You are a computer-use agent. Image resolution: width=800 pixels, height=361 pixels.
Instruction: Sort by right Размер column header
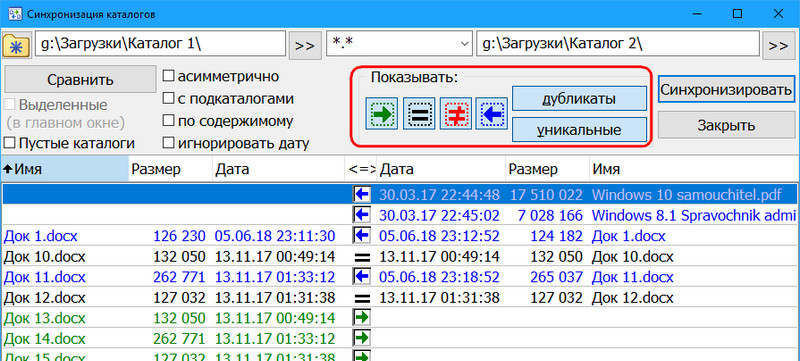coord(547,169)
